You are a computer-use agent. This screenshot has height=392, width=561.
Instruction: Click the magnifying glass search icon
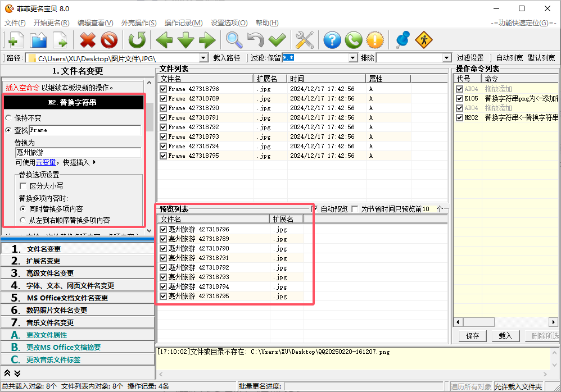(x=234, y=40)
